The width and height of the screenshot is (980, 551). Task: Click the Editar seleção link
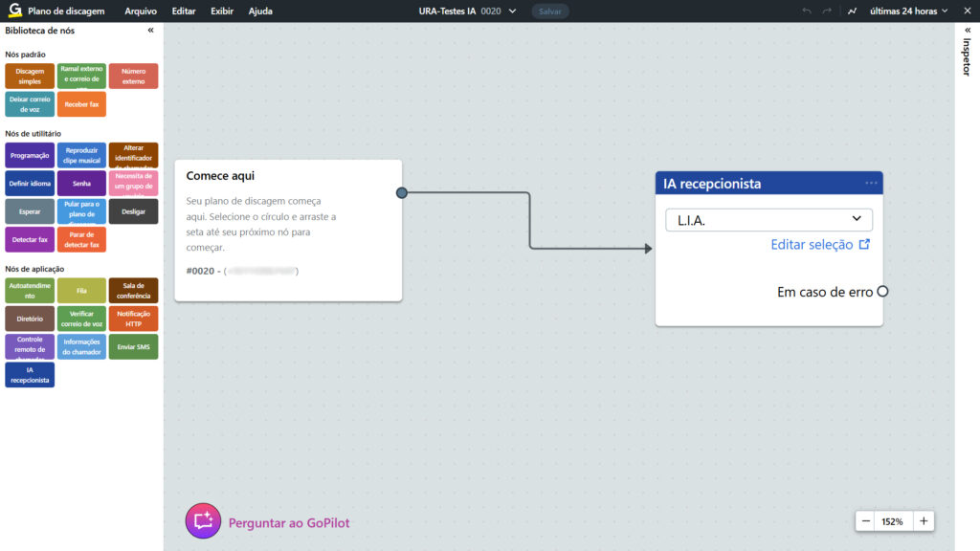(820, 245)
